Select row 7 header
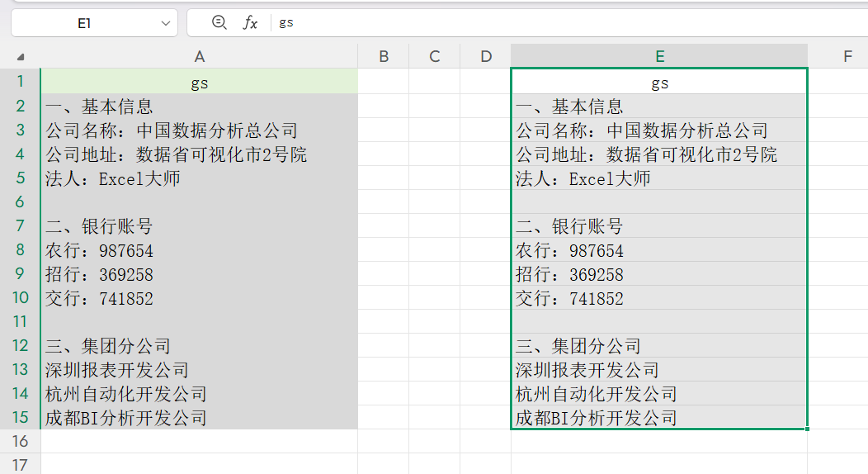The image size is (868, 474). pyautogui.click(x=20, y=225)
